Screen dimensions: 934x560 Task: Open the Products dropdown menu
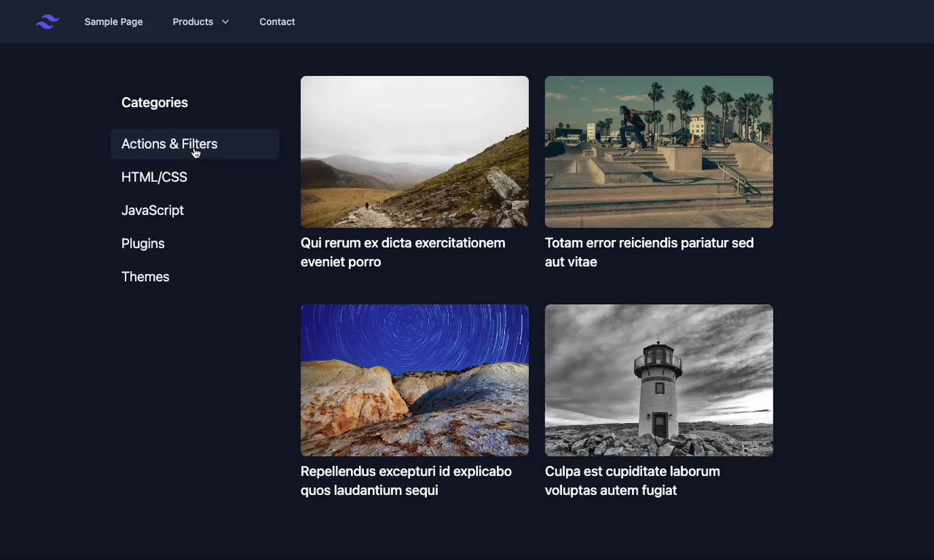pyautogui.click(x=201, y=22)
